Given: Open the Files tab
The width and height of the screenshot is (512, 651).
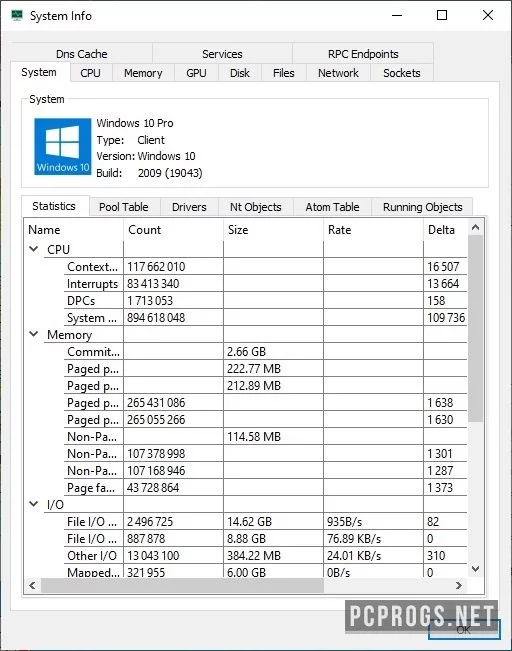Looking at the screenshot, I should pos(284,73).
